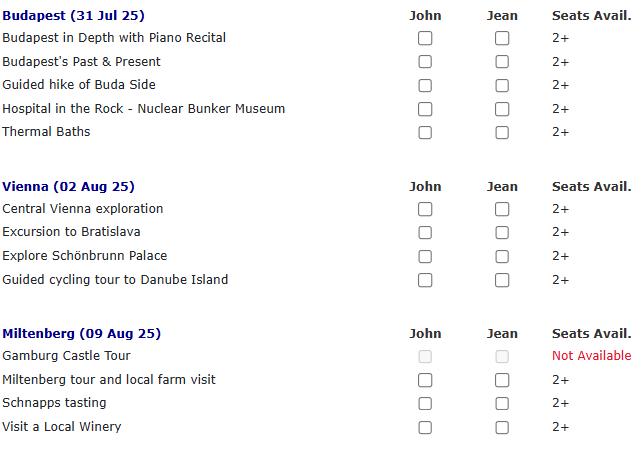Viewport: 643px width, 466px height.
Task: Click the Miltenberg (09 Aug 25) heading
Action: (x=81, y=334)
